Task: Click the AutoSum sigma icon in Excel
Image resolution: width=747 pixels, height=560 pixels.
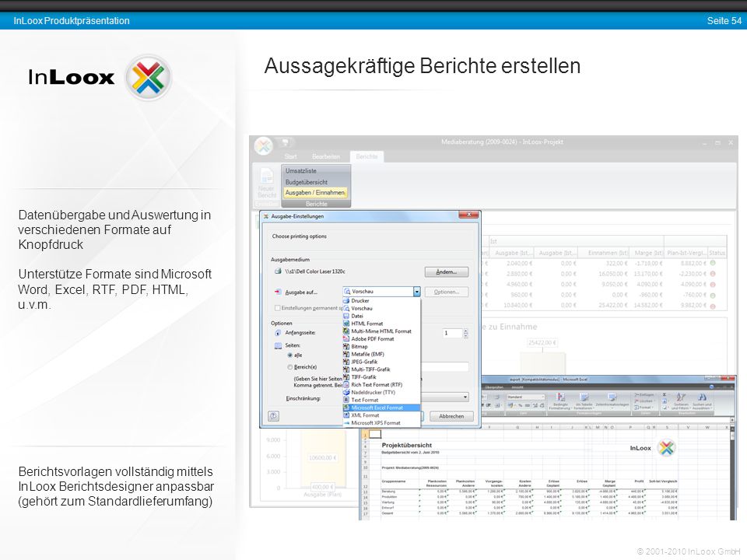Action: tap(665, 395)
